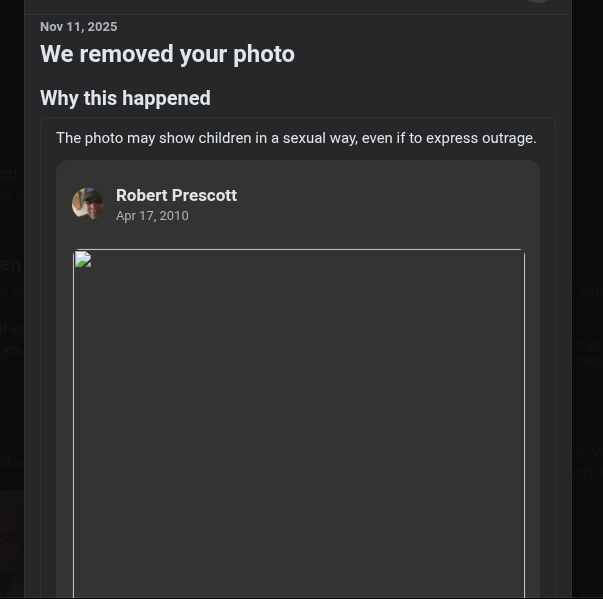Click the word 'outrage' in the explanation
Viewport: 603px width, 599px height.
tap(508, 138)
